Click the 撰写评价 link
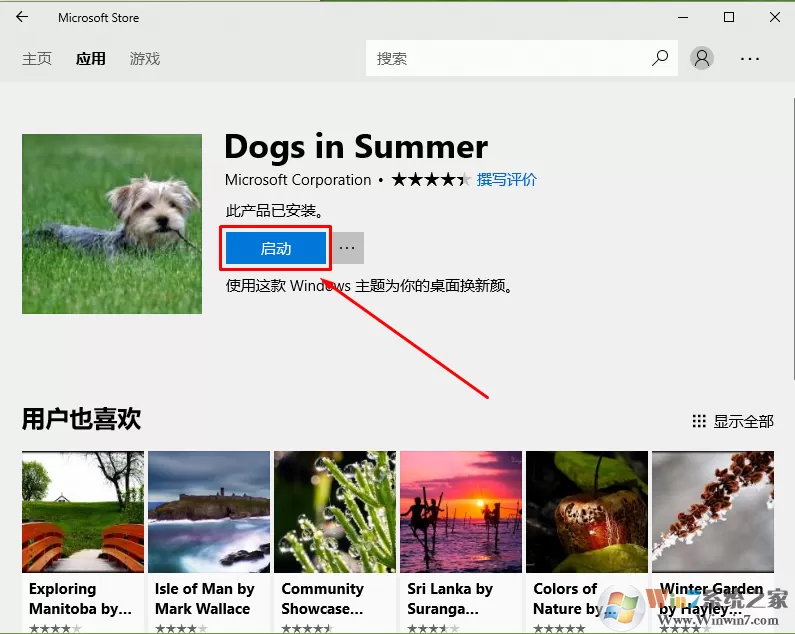 (507, 180)
